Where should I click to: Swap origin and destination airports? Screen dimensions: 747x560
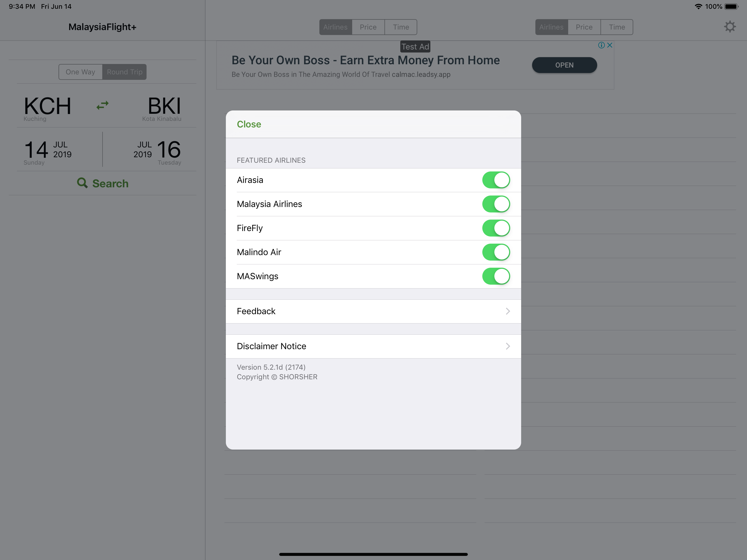(x=102, y=105)
